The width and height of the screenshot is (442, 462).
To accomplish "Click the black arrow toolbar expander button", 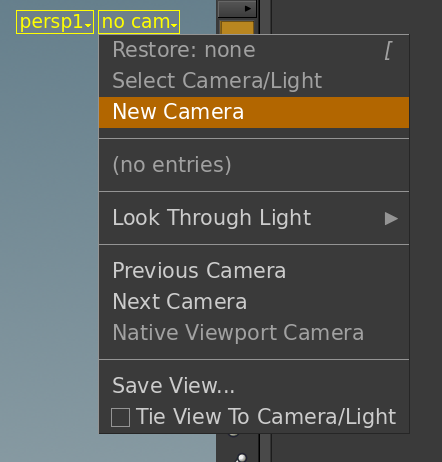I will [237, 9].
